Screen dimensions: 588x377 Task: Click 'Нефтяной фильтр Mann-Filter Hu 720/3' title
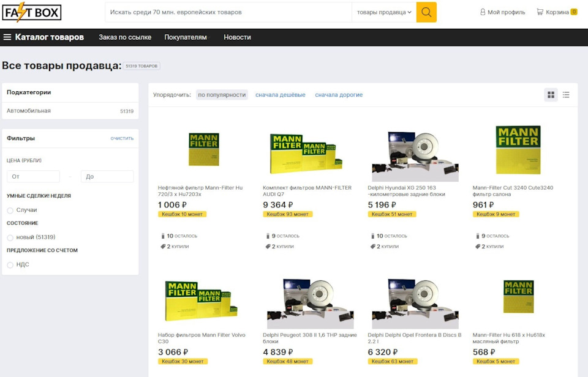[200, 191]
